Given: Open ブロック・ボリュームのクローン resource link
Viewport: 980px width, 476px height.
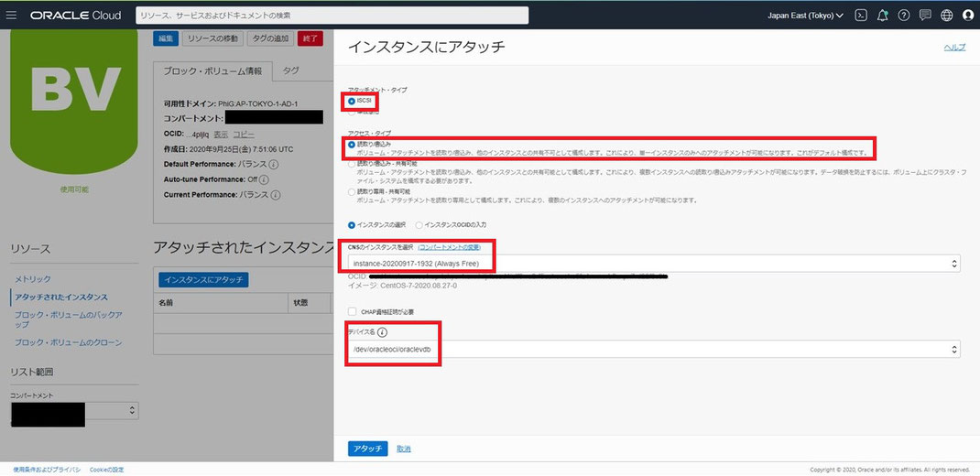Looking at the screenshot, I should click(x=68, y=342).
